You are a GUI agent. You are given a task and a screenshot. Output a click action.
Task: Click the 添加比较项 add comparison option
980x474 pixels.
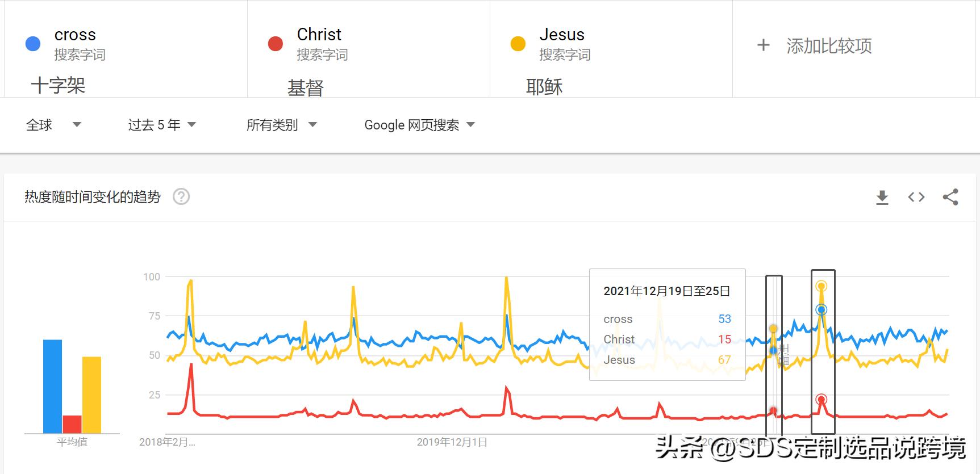(x=827, y=45)
